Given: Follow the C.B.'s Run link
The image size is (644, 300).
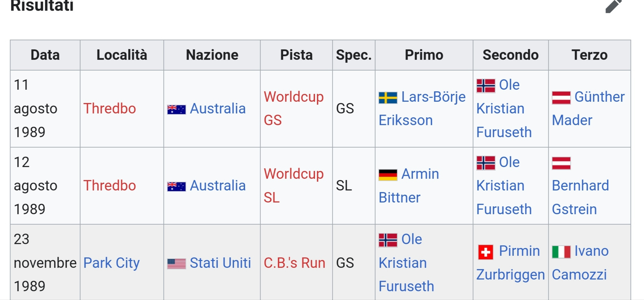Looking at the screenshot, I should click(294, 263).
